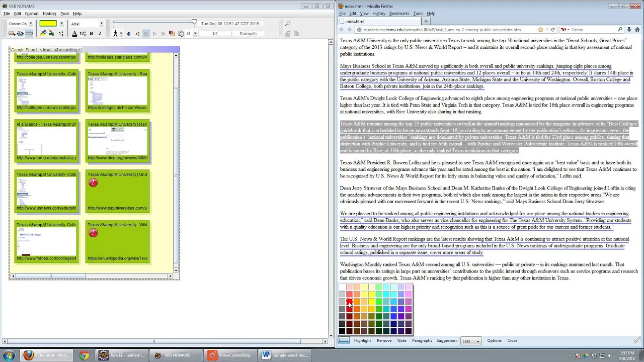Select the rectangle selection tool in VKB toolbar
Screen dimensions: 644x362
tap(12, 34)
